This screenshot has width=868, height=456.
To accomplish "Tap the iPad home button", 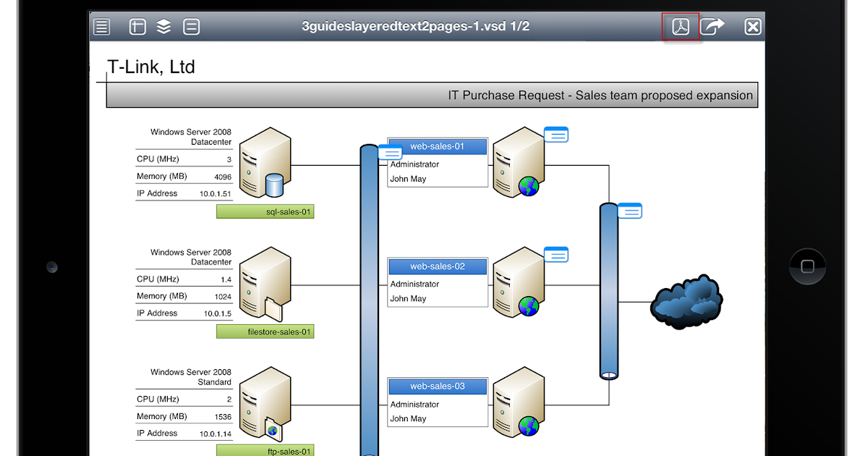I will [x=807, y=266].
